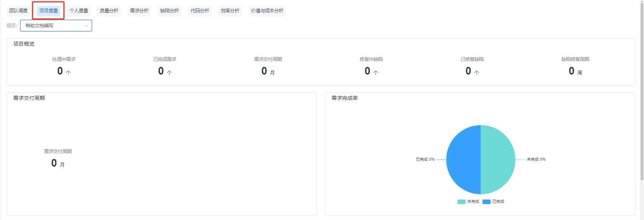Toggle the 已完成 legend swatch

pyautogui.click(x=486, y=202)
